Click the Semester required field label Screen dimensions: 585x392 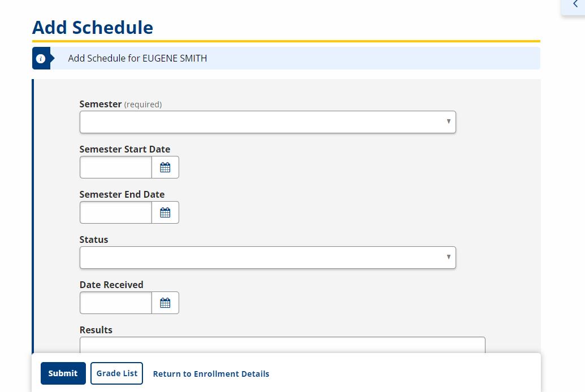click(x=120, y=104)
